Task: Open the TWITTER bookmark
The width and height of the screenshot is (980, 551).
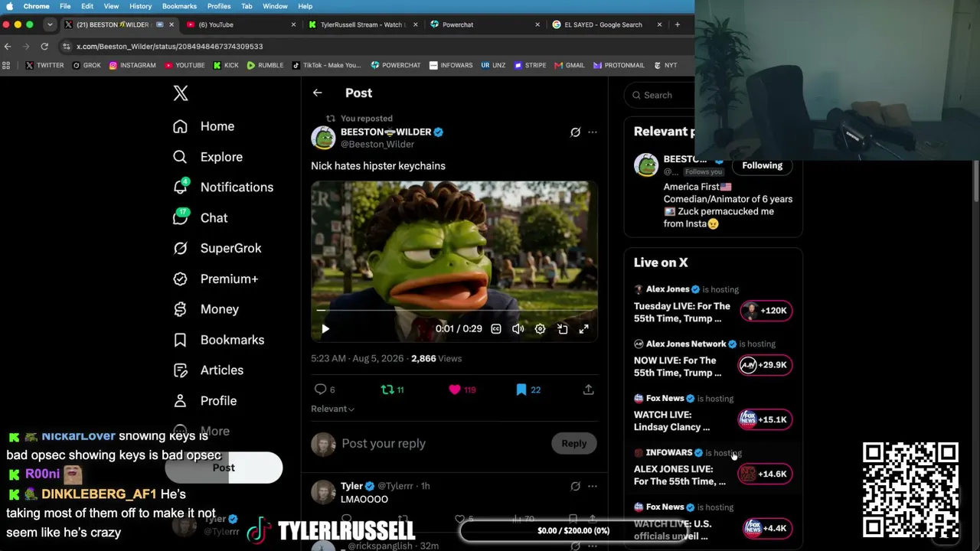Action: [x=45, y=66]
